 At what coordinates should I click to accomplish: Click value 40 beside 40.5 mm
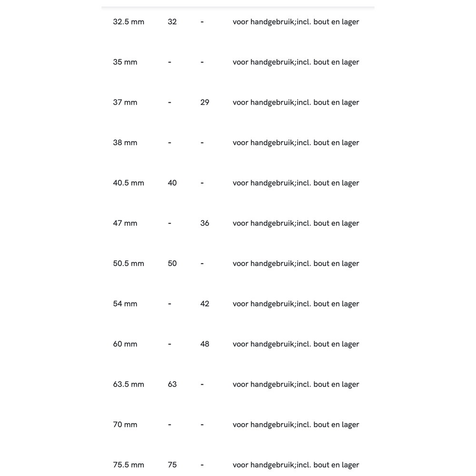(x=172, y=183)
